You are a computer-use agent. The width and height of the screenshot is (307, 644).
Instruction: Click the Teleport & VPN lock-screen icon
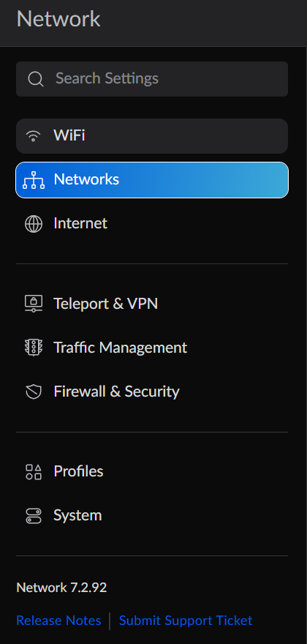coord(33,304)
